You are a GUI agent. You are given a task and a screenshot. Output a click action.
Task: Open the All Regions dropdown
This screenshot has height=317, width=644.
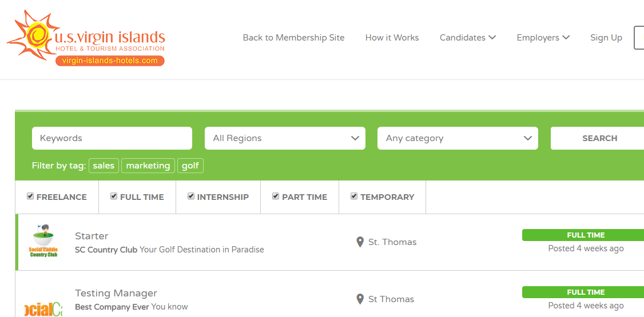coord(285,138)
